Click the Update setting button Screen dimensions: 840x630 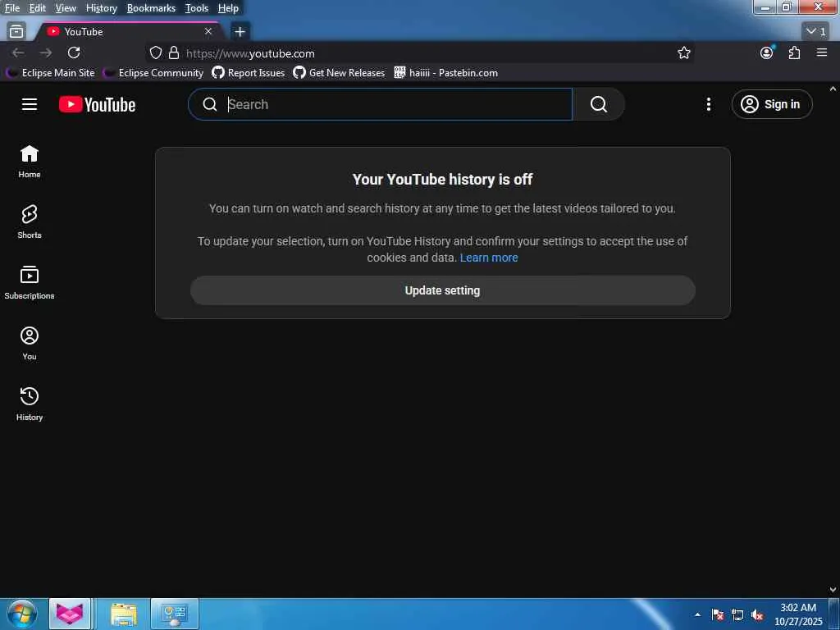[x=442, y=290]
